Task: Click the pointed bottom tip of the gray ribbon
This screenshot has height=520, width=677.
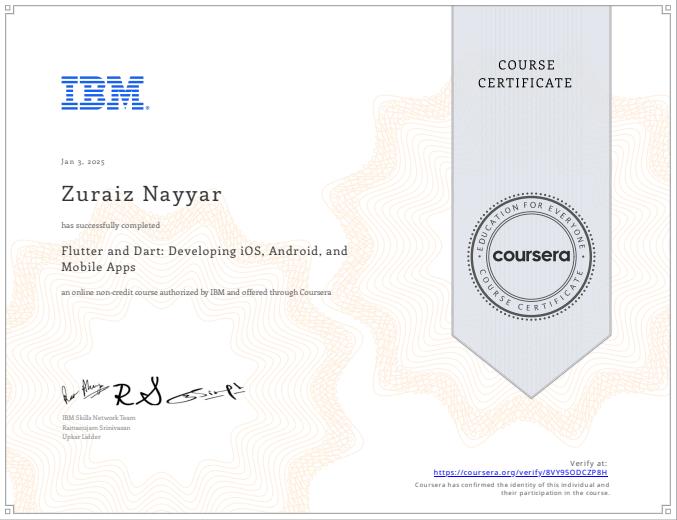Action: [x=532, y=395]
